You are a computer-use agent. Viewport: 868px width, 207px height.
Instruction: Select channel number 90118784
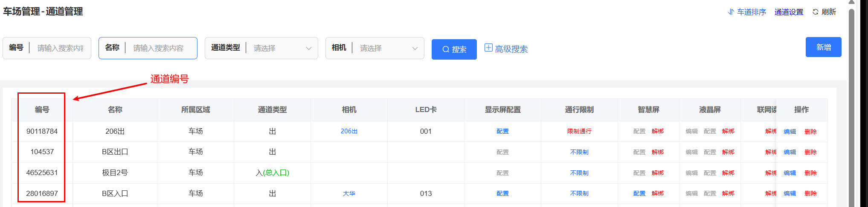coord(42,131)
